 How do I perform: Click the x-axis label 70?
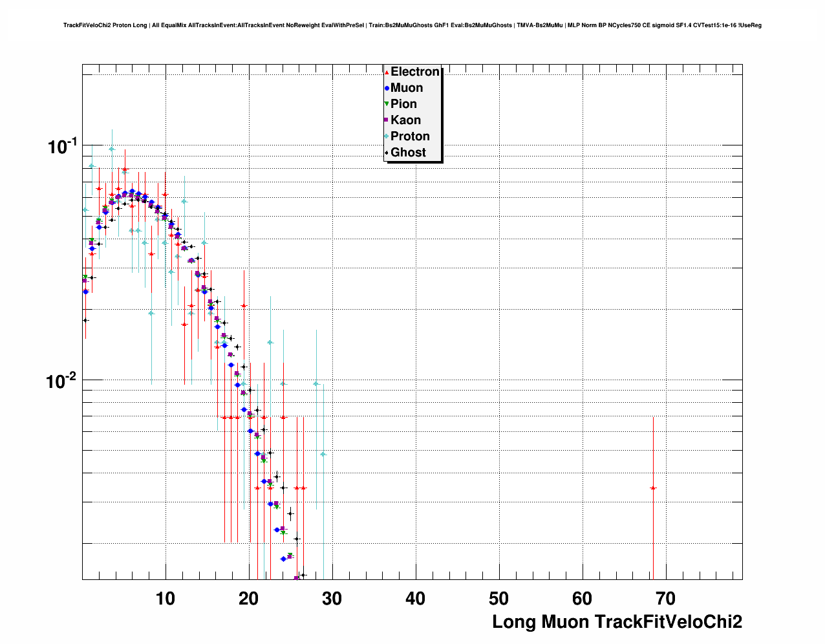pos(666,599)
